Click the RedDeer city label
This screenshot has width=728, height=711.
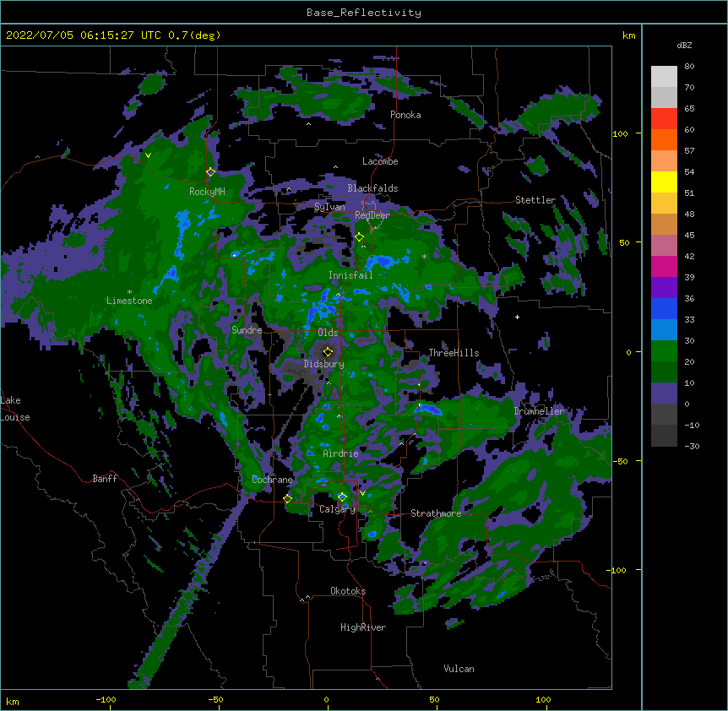point(372,214)
